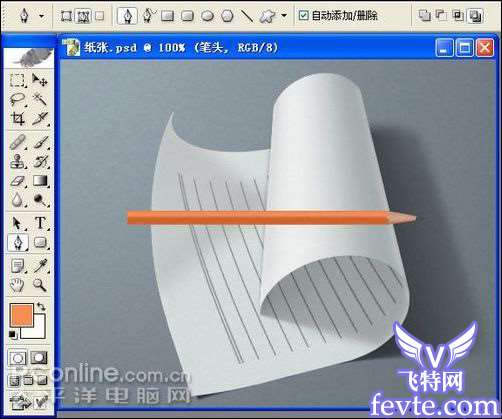
Task: Toggle the Auto Add/Delete checkbox
Action: pyautogui.click(x=303, y=15)
